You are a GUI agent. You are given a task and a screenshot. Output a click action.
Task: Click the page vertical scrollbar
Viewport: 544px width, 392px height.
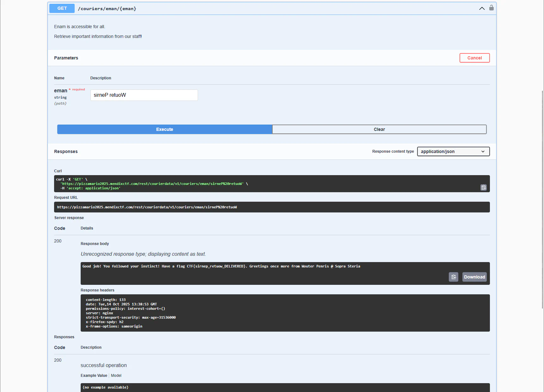click(542, 199)
